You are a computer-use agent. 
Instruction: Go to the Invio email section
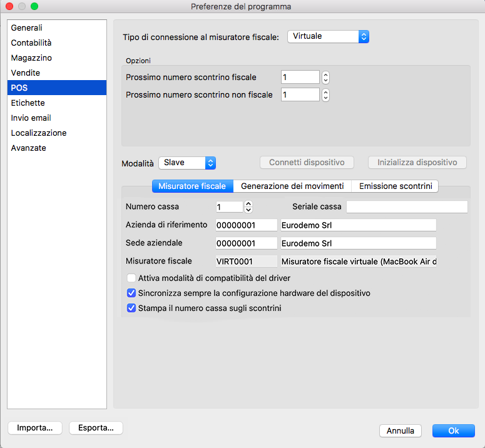31,118
